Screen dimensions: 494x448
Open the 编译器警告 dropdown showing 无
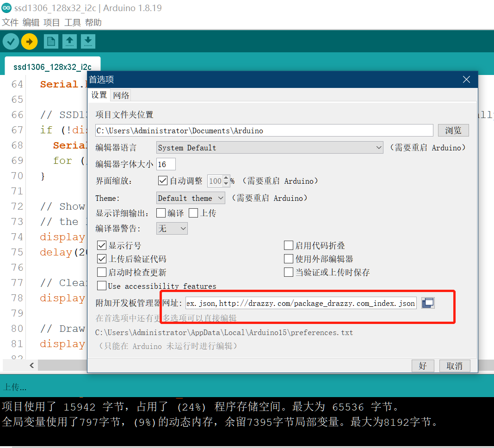pyautogui.click(x=172, y=228)
